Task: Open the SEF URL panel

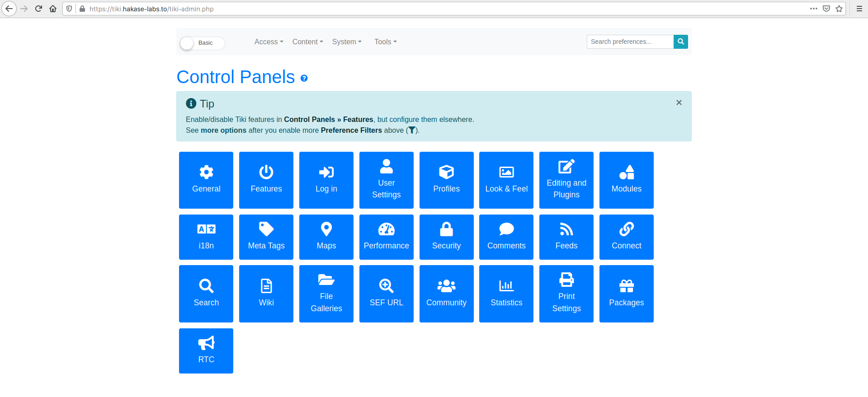Action: (x=387, y=294)
